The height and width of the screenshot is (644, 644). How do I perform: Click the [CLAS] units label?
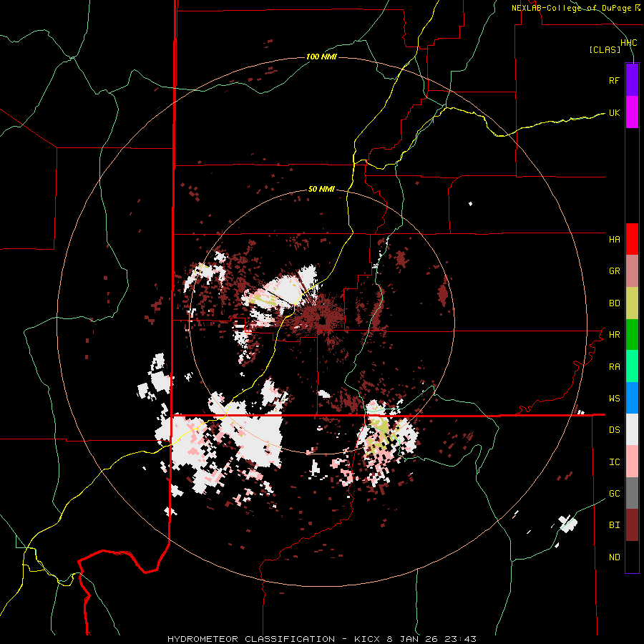coord(605,50)
